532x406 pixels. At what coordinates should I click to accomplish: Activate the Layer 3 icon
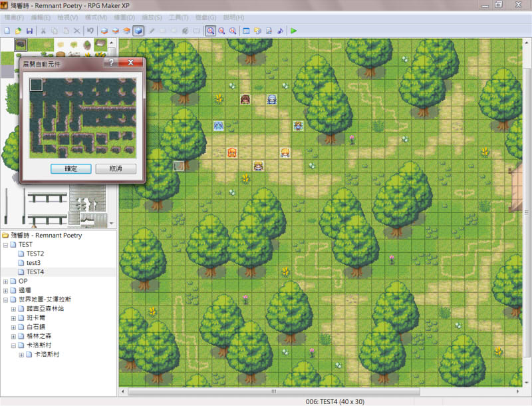tap(127, 31)
